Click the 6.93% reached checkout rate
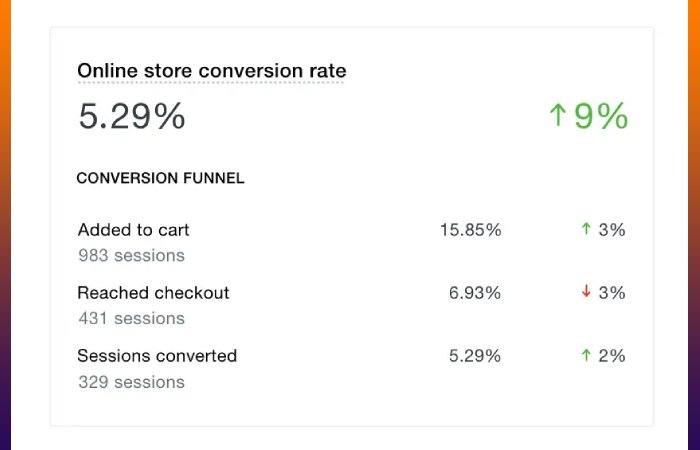Screen dimensions: 700x450 coord(475,293)
